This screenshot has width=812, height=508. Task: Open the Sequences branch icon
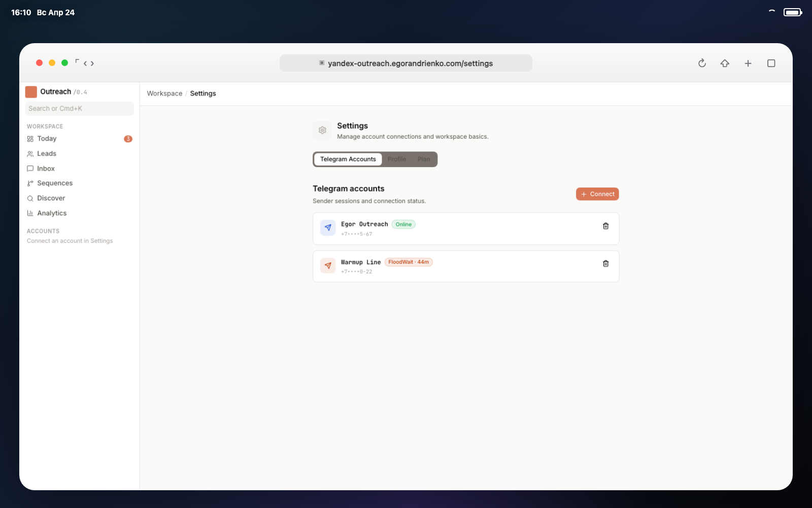pos(30,183)
